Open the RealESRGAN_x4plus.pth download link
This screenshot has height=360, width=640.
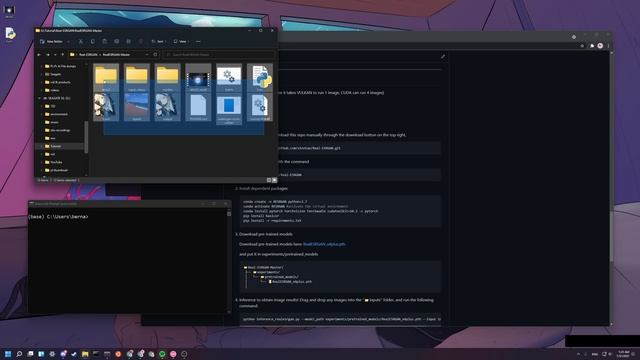[324, 244]
